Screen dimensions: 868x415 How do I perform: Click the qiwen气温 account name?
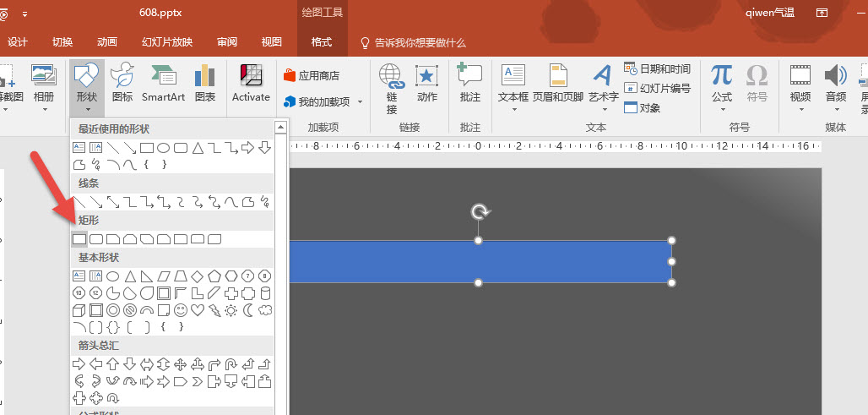pos(770,13)
